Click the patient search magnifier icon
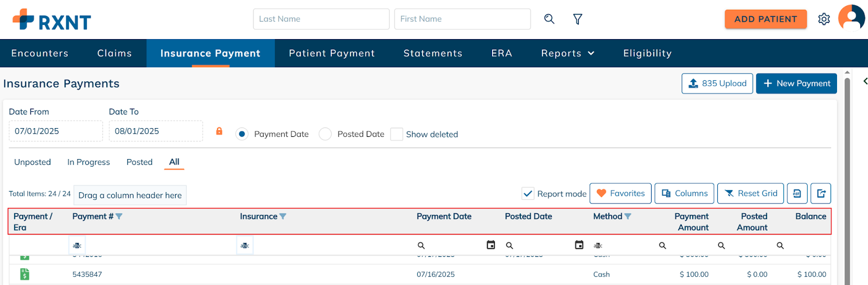The height and width of the screenshot is (285, 868). pos(549,19)
